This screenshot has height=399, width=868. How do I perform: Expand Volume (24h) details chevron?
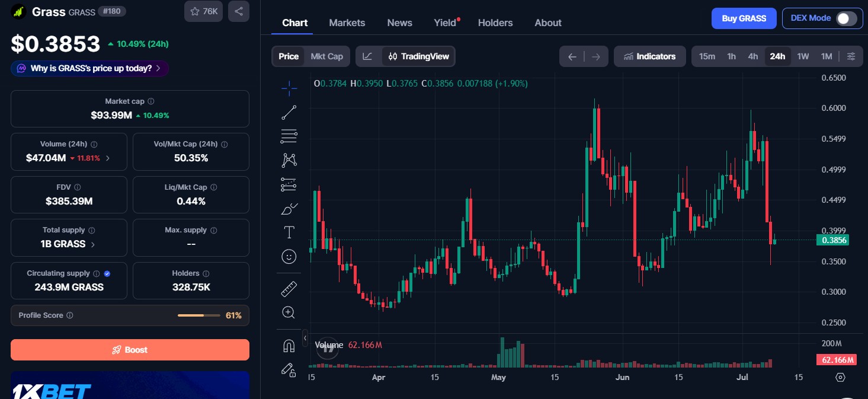click(108, 158)
